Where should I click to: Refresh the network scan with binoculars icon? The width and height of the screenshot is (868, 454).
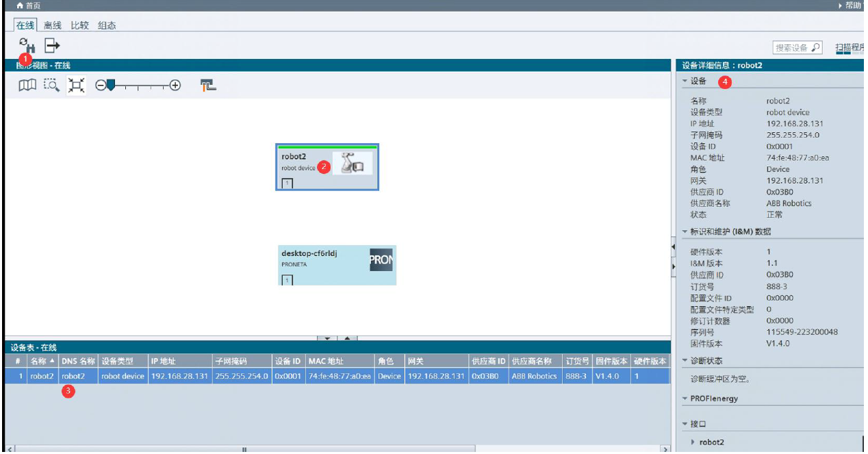(x=27, y=46)
